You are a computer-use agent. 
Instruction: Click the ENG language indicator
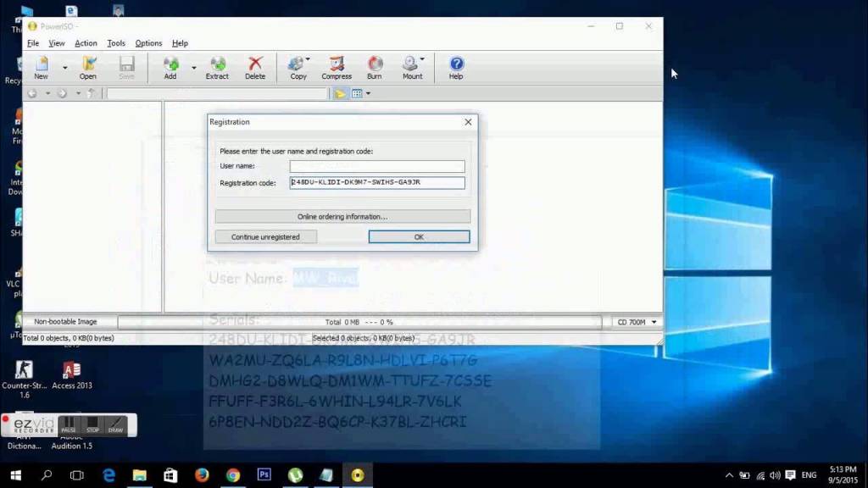tap(809, 475)
